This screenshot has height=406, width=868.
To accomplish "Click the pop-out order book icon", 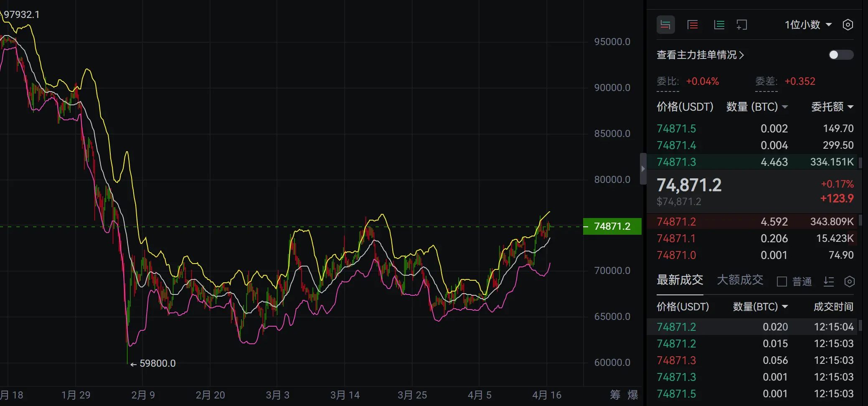I will click(742, 25).
